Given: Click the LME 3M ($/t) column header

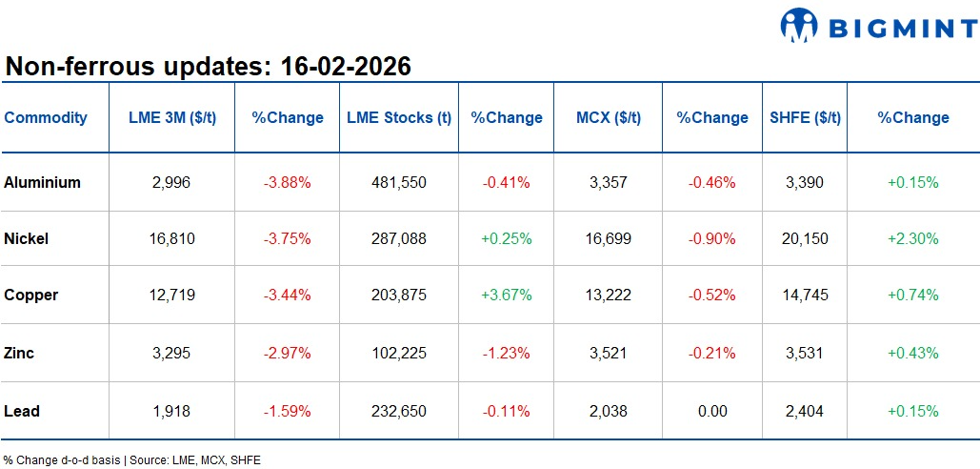Looking at the screenshot, I should tap(172, 118).
